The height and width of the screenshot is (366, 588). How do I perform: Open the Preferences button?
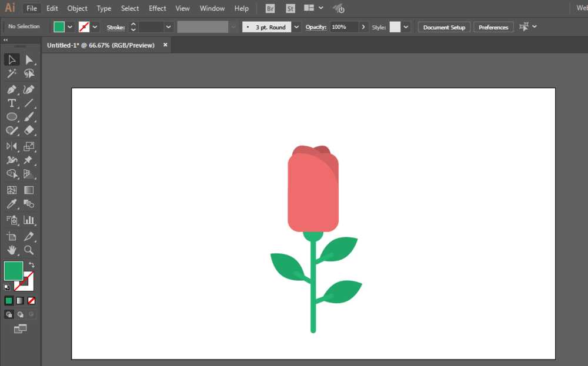click(x=493, y=27)
